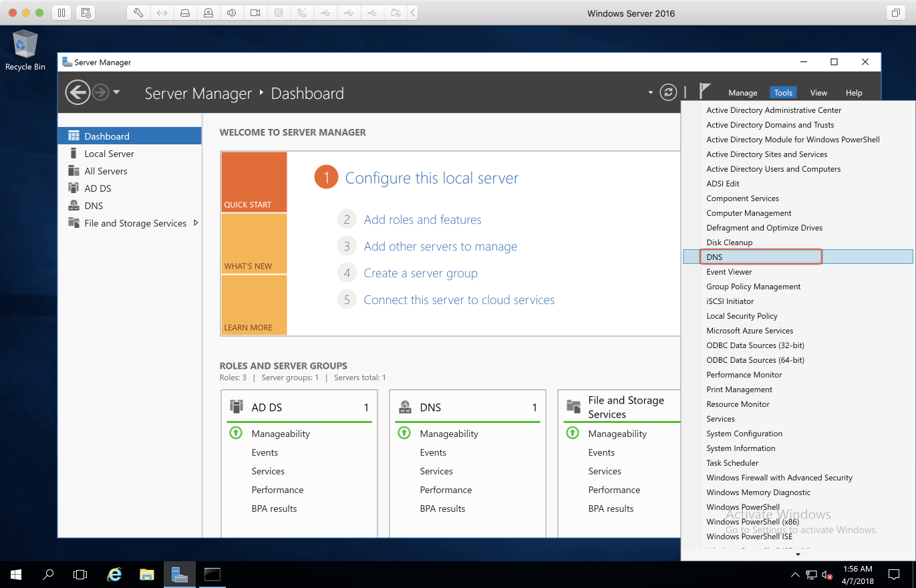Click the Command Prompt taskbar icon
Screen dimensions: 916x588
tap(212, 574)
